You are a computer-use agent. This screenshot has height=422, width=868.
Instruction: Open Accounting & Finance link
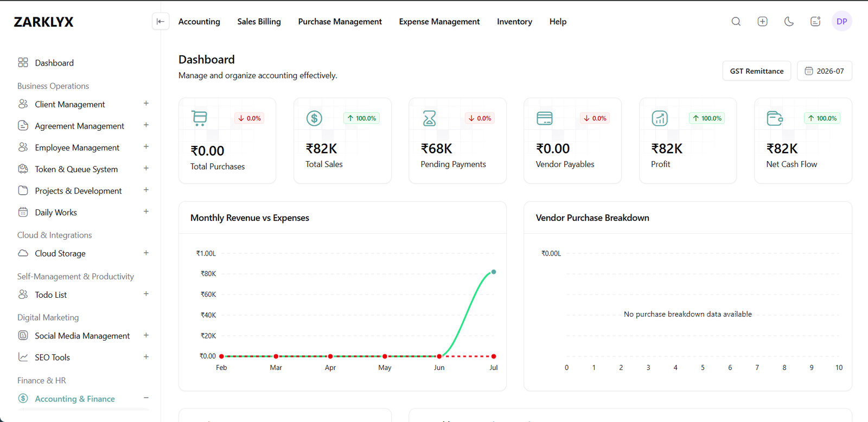pos(75,399)
